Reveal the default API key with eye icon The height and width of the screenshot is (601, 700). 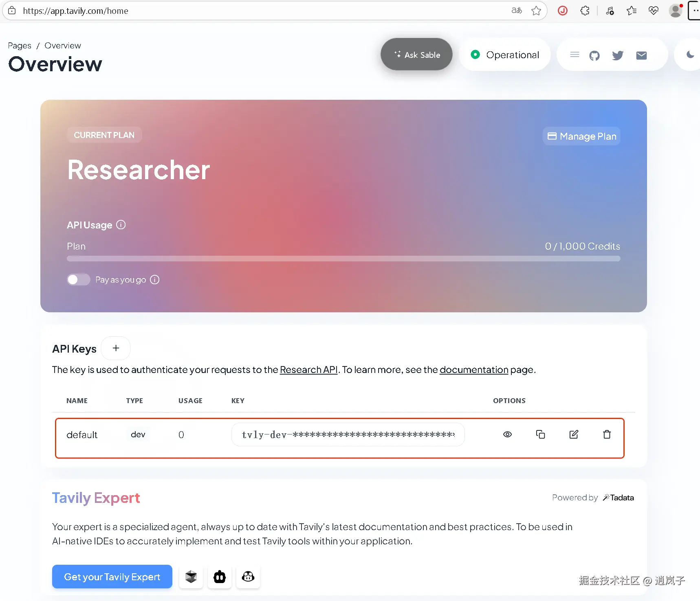[507, 434]
